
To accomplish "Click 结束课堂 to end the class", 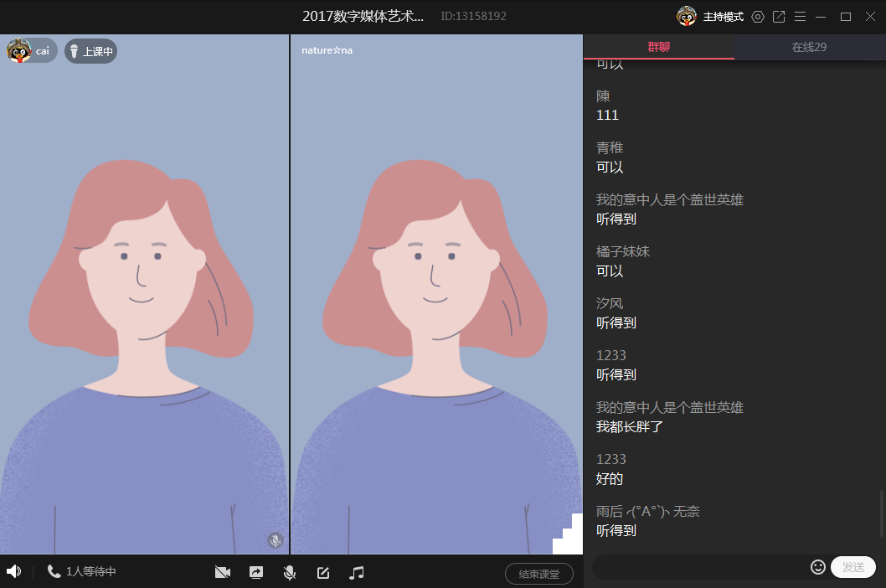I will tap(538, 574).
